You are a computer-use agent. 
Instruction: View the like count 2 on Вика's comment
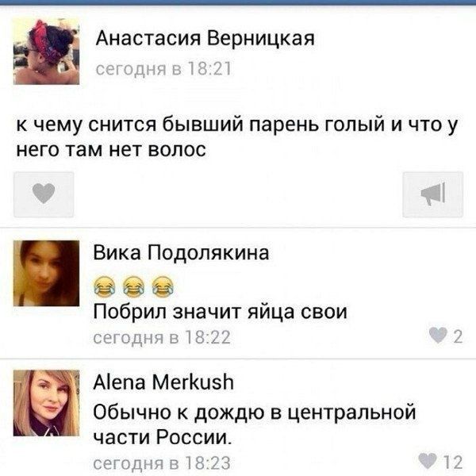point(458,336)
